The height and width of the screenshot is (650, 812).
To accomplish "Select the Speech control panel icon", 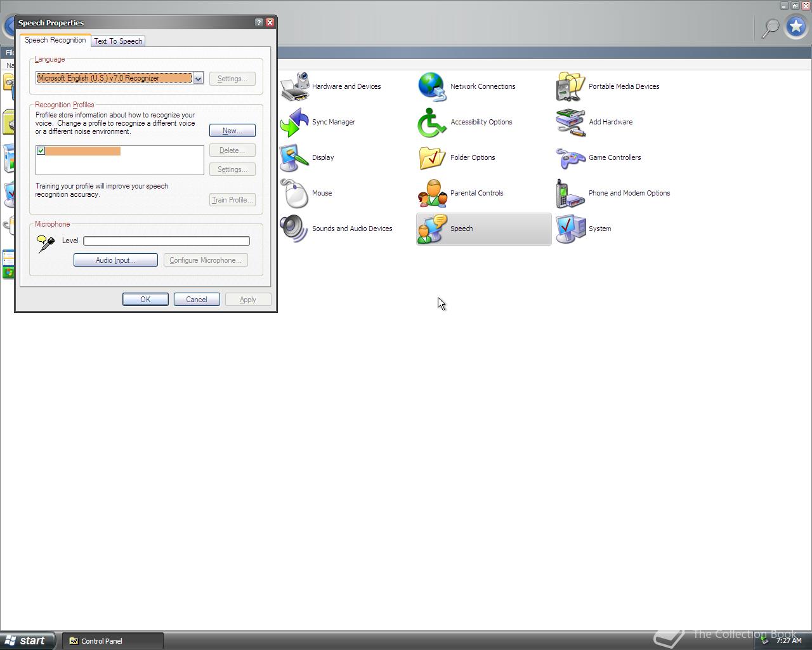I will click(x=483, y=229).
